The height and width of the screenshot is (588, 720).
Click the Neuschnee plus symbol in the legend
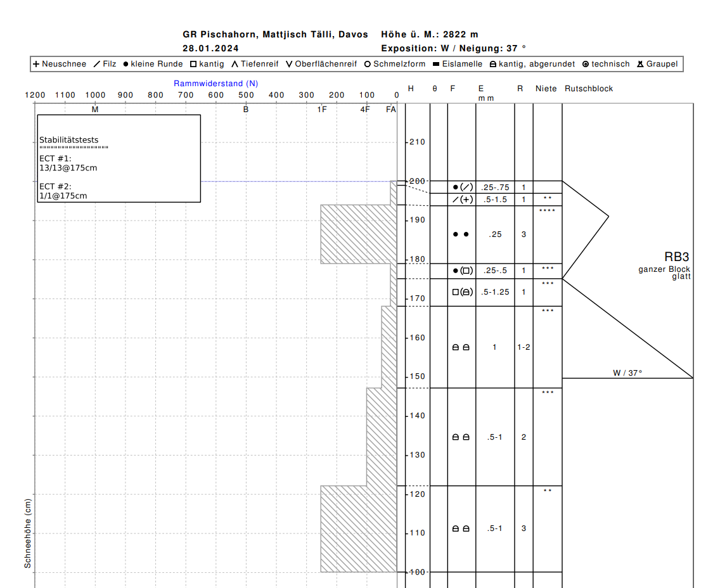coord(36,64)
